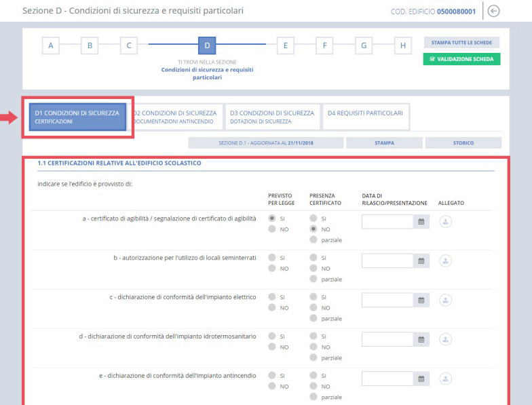532x405 pixels.
Task: Click upload attachment icon for impianto antincendio
Action: pos(446,379)
